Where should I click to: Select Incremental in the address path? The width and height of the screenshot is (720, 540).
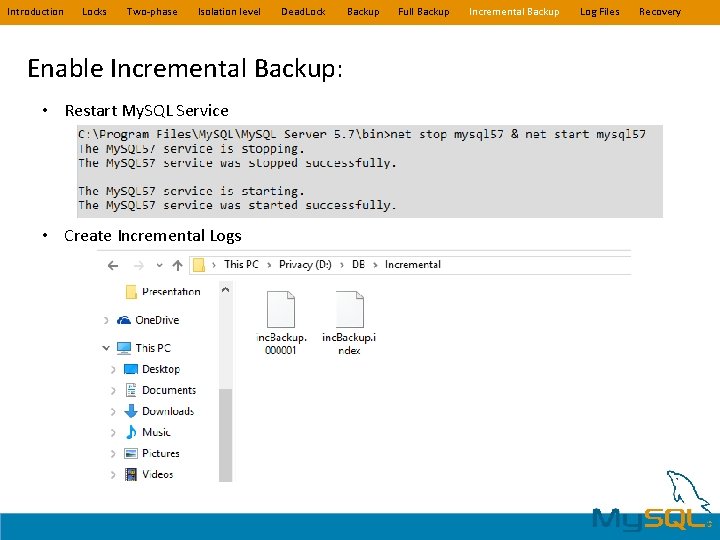[x=412, y=264]
